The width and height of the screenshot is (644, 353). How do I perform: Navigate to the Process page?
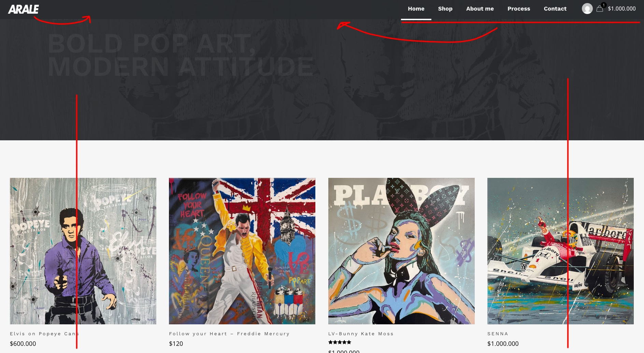click(x=518, y=9)
